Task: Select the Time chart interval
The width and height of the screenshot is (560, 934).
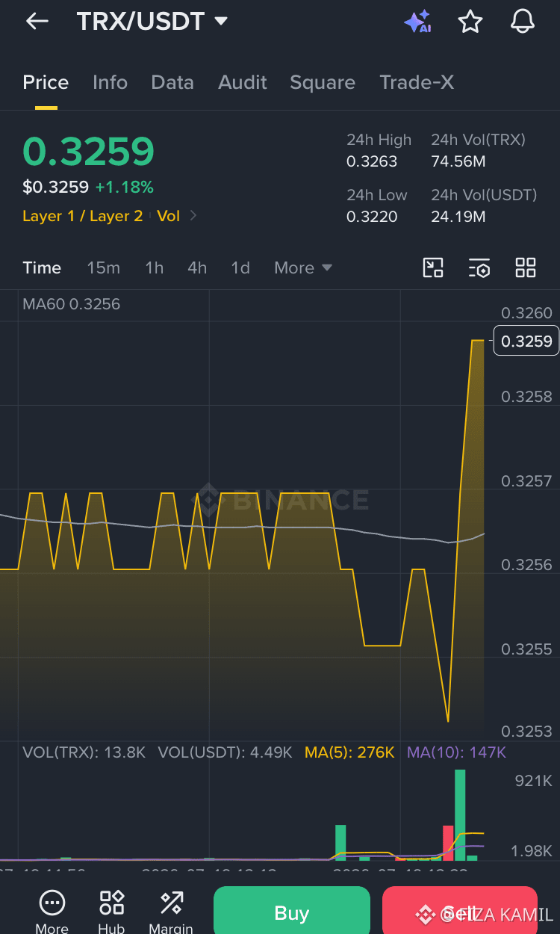Action: (42, 267)
